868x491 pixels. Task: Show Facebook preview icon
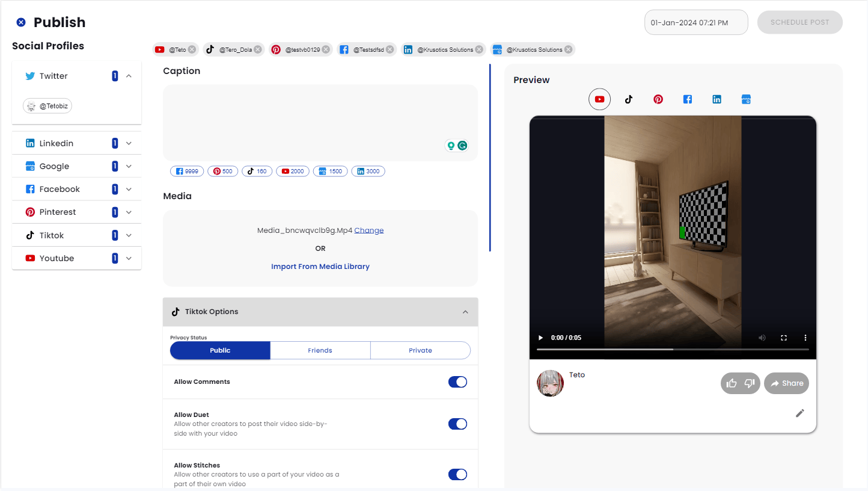pos(688,99)
